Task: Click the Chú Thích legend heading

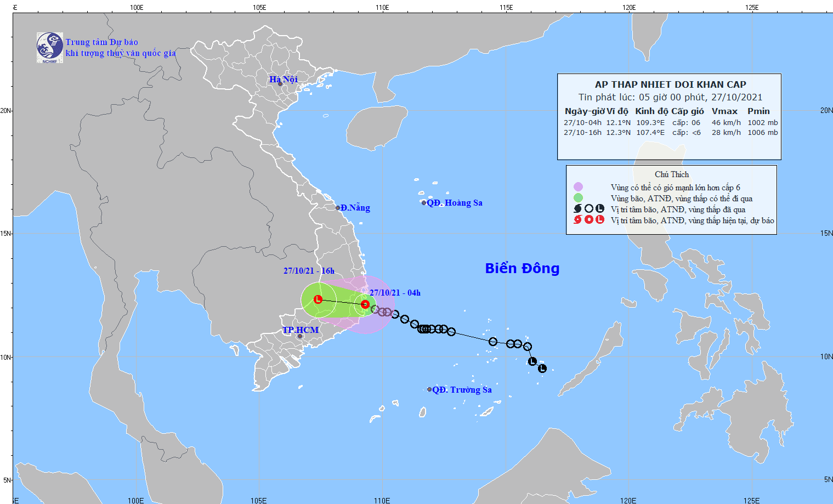Action: (671, 174)
